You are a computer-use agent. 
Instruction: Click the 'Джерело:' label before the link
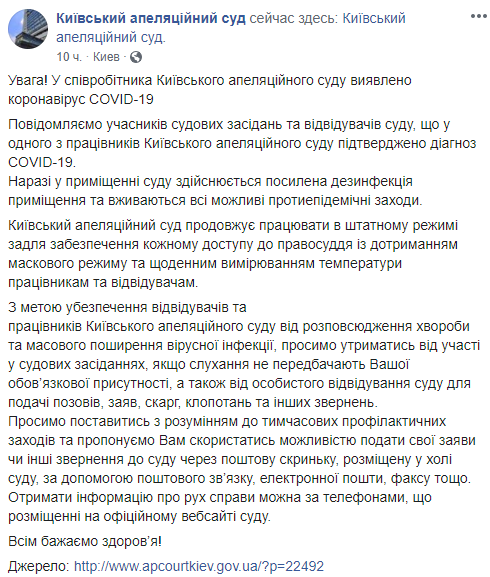39,566
